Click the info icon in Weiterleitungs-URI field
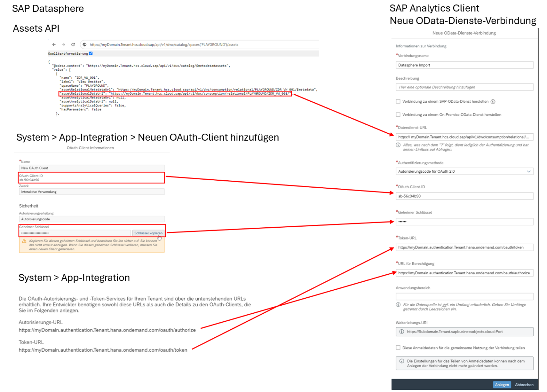The width and height of the screenshot is (547, 392). click(x=401, y=332)
